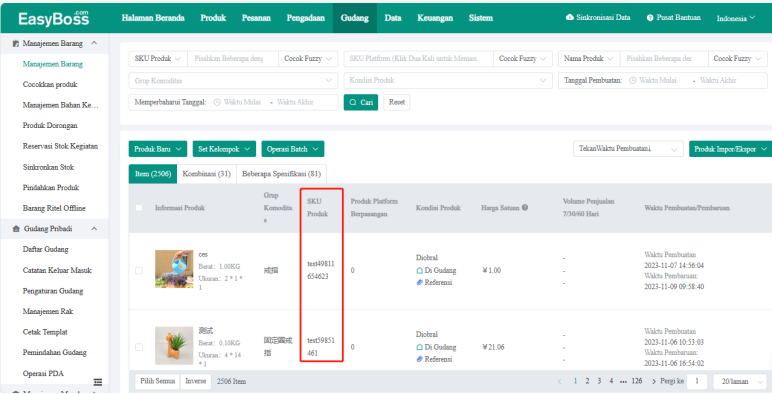Click the Gudang Pribadi house icon
This screenshot has height=394, width=772.
(16, 229)
